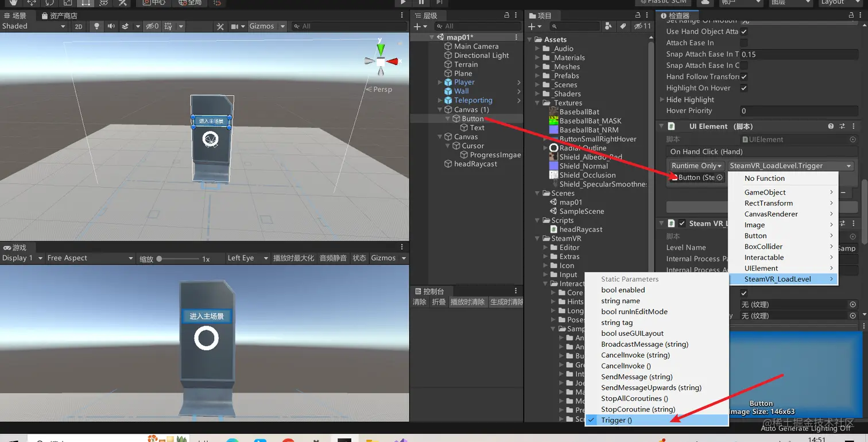This screenshot has height=442, width=868.
Task: Open the Shaded draw mode dropdown
Action: (34, 26)
